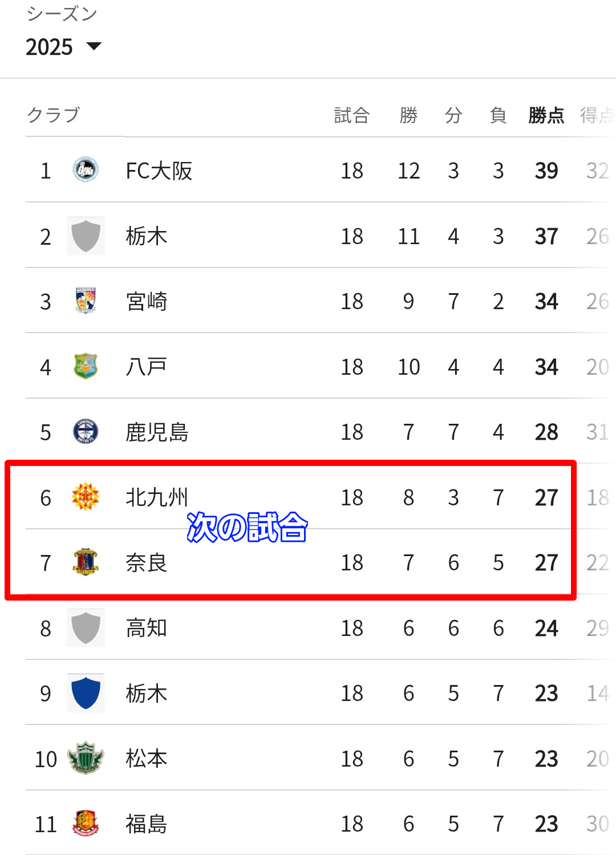Viewport: 616px width, 855px height.
Task: Click the 鹿児島 club crest icon
Action: [x=86, y=431]
